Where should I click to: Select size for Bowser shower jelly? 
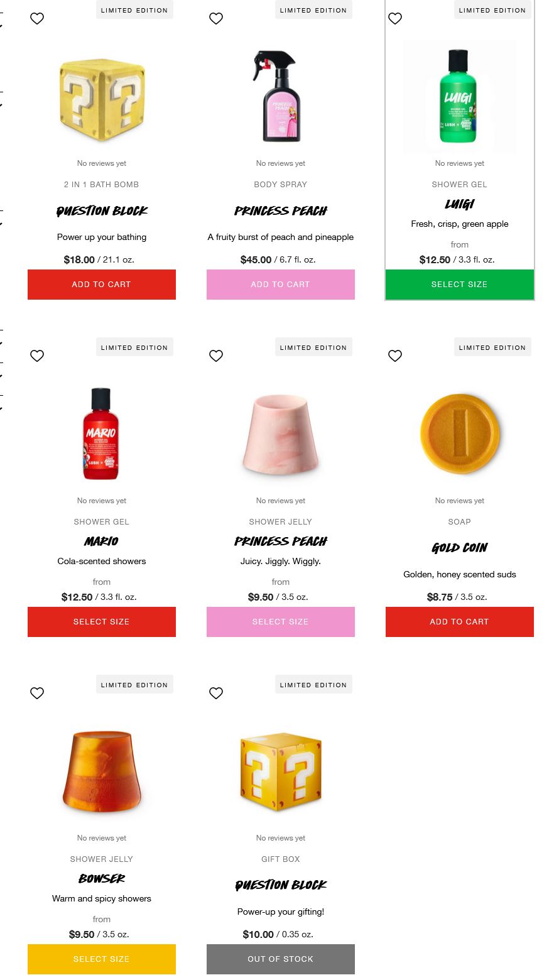(102, 959)
